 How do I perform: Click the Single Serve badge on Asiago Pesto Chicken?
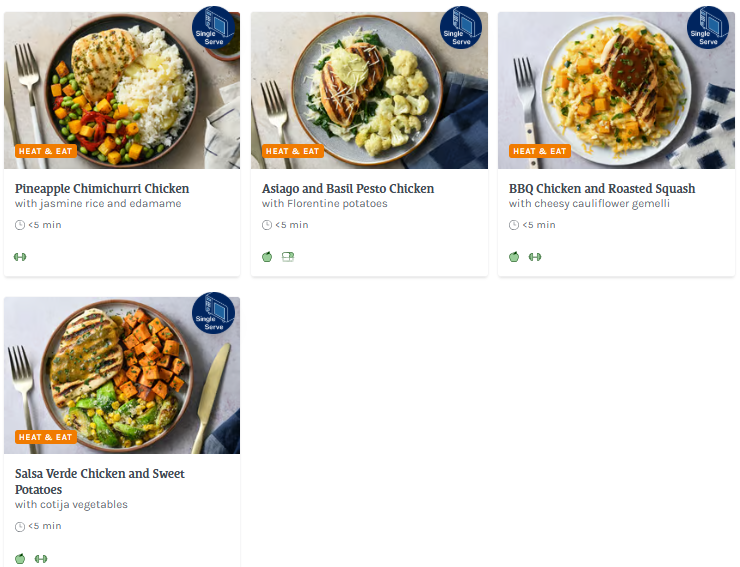[461, 27]
